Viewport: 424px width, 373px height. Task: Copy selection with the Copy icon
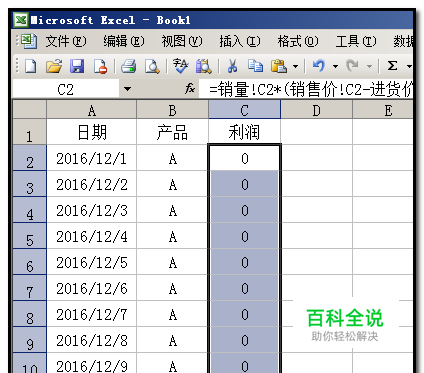point(255,66)
